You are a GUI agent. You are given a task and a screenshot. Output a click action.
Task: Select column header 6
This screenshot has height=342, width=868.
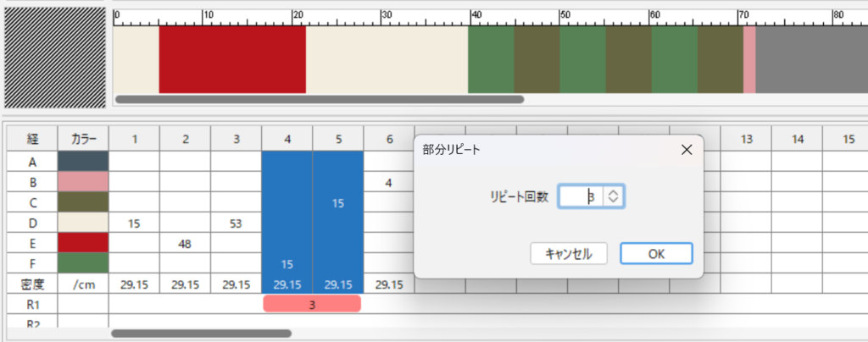388,139
